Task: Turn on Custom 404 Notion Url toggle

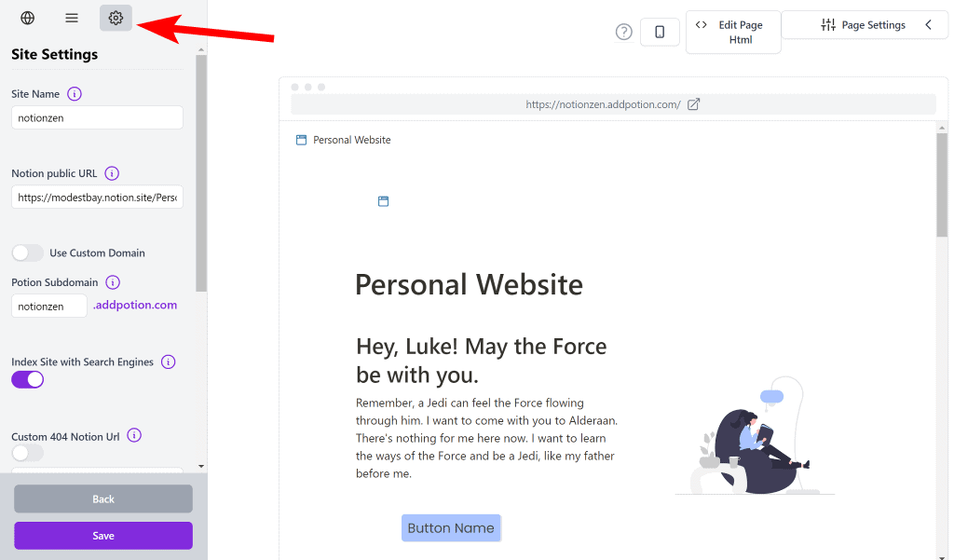Action: [28, 453]
